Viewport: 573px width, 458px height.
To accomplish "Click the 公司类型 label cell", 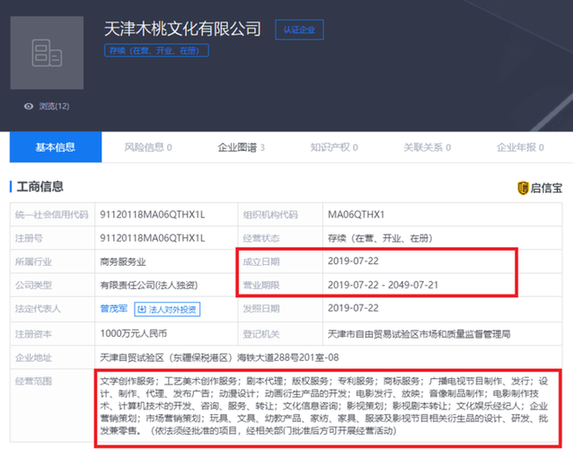I will point(52,285).
